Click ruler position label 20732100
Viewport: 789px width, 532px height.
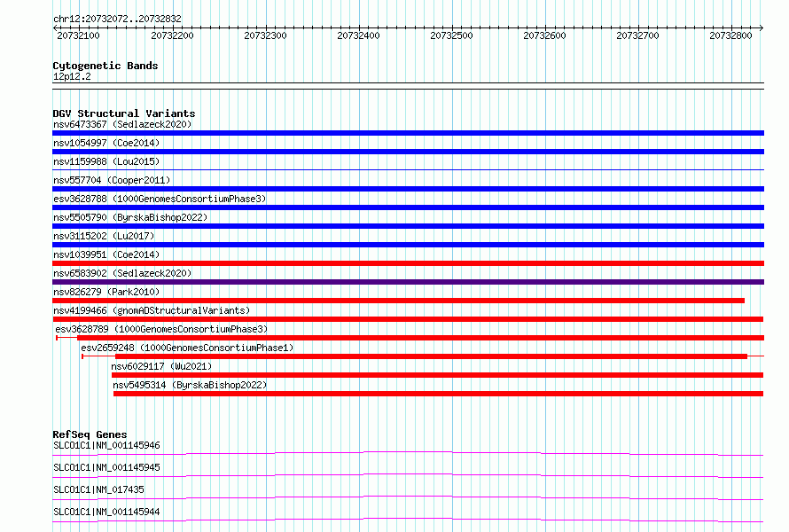[79, 35]
